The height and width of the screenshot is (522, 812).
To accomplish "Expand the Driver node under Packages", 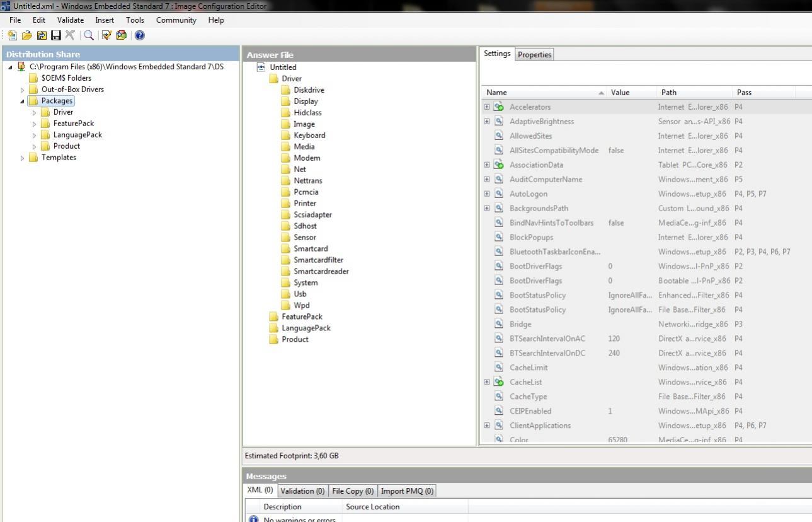I will click(35, 112).
